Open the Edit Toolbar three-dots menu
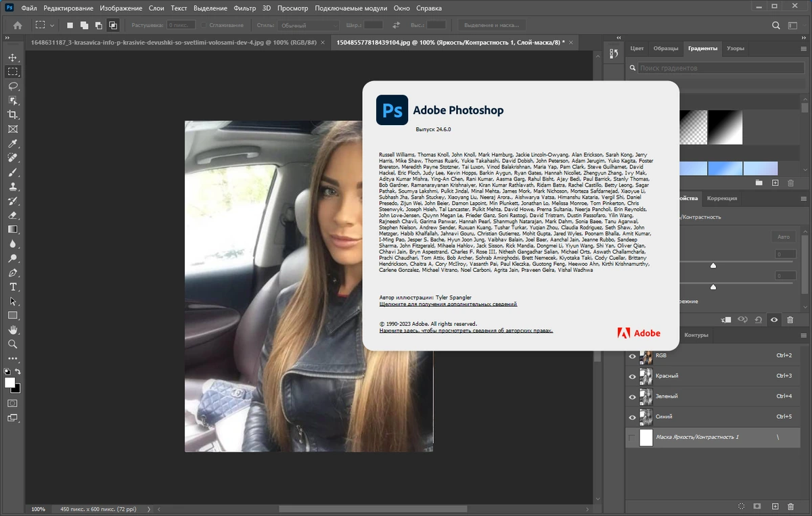Image resolution: width=812 pixels, height=516 pixels. point(13,358)
